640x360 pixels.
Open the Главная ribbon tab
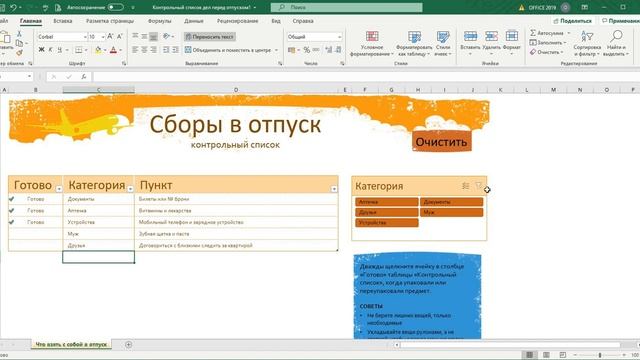coord(31,21)
